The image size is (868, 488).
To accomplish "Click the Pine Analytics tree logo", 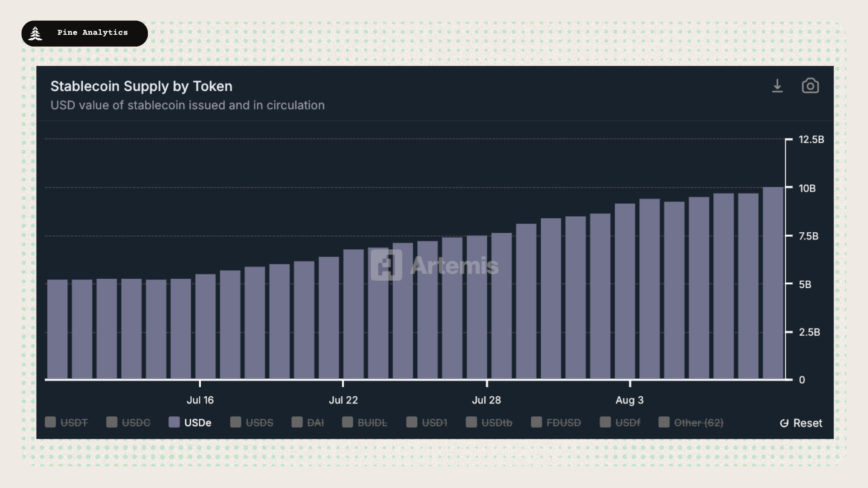I will 35,33.
